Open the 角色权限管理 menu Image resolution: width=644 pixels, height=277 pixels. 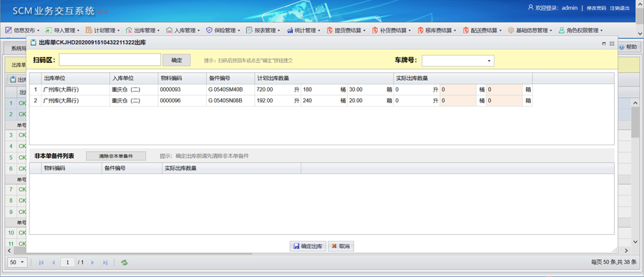581,30
